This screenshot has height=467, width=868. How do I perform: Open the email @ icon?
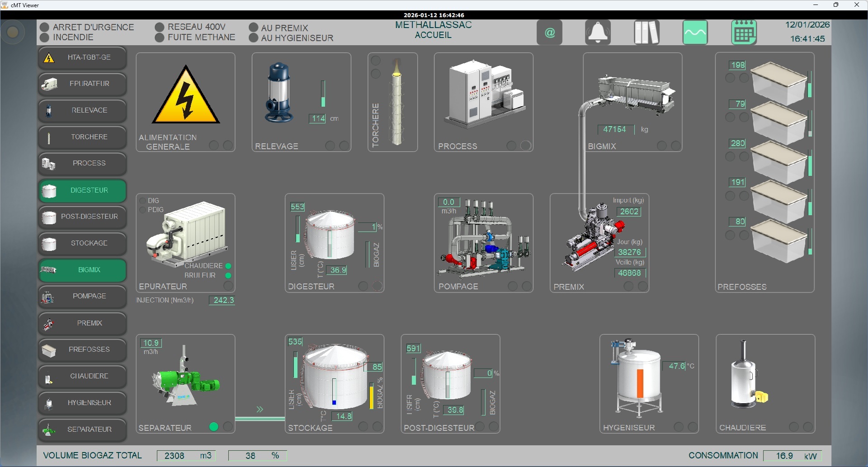point(550,33)
